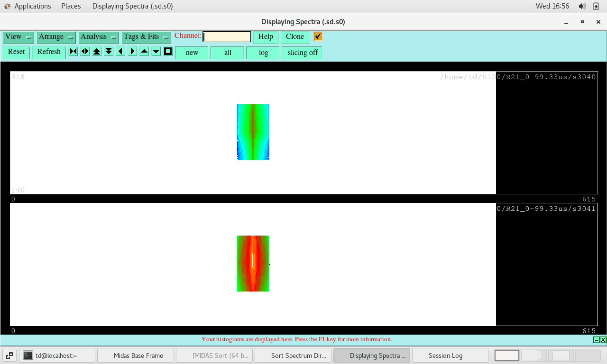The height and width of the screenshot is (364, 607).
Task: Click the horizontal compress arrows icon
Action: [73, 51]
